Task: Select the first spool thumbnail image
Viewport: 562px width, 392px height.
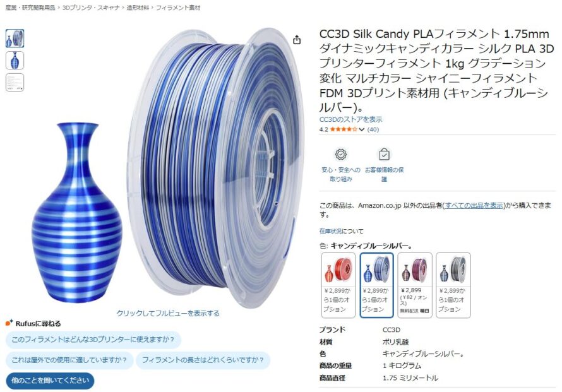Action: (x=15, y=39)
